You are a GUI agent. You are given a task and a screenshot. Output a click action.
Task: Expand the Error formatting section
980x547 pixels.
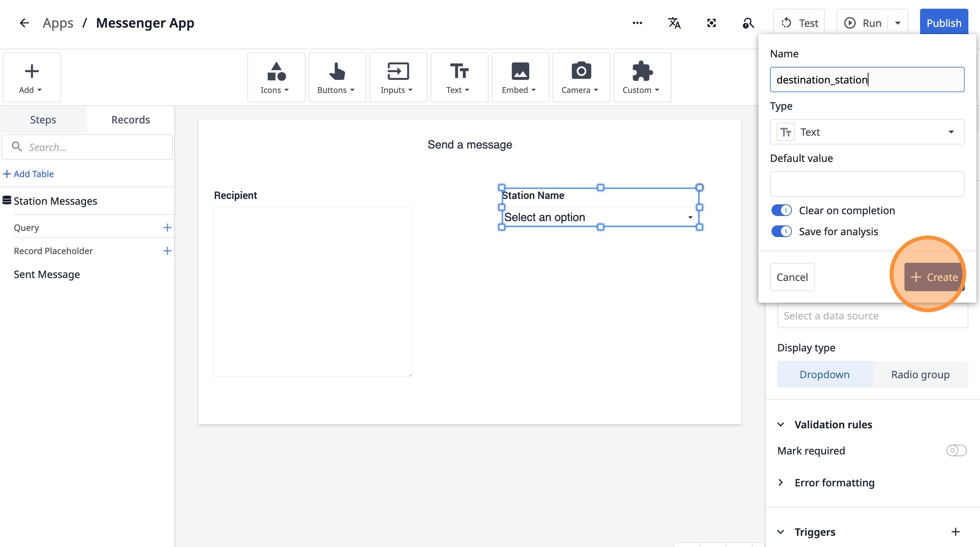[x=781, y=482]
